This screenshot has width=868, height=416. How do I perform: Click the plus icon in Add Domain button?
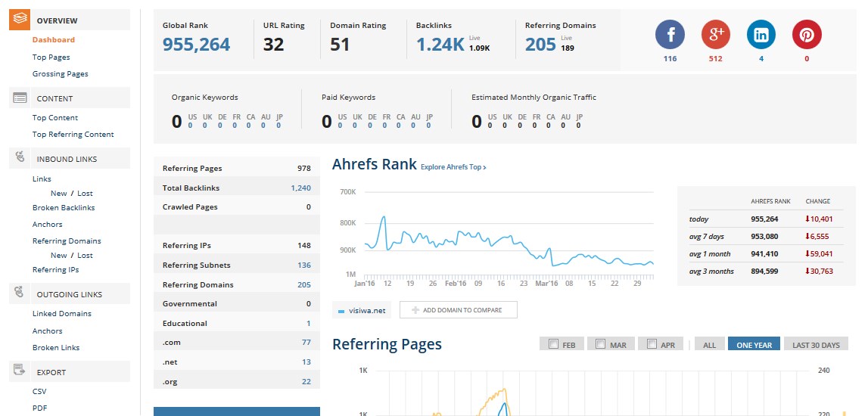(415, 310)
